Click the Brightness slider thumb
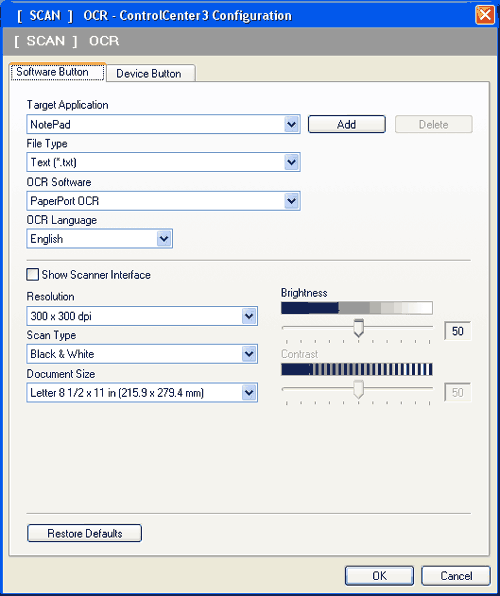 pos(358,328)
